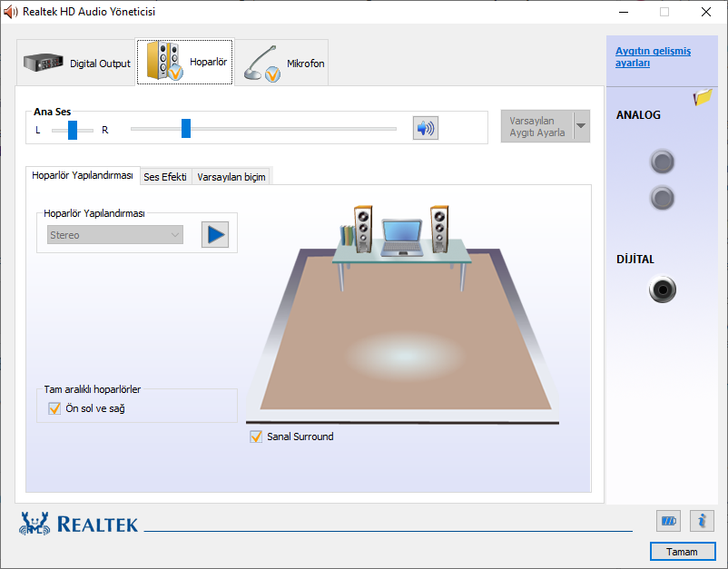Viewport: 728px width, 569px height.
Task: Click the left speaker in the room
Action: (363, 230)
